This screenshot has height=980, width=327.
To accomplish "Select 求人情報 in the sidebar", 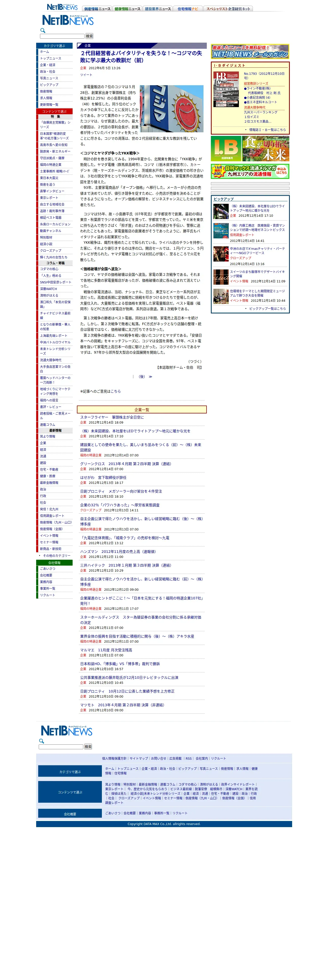I will [46, 98].
